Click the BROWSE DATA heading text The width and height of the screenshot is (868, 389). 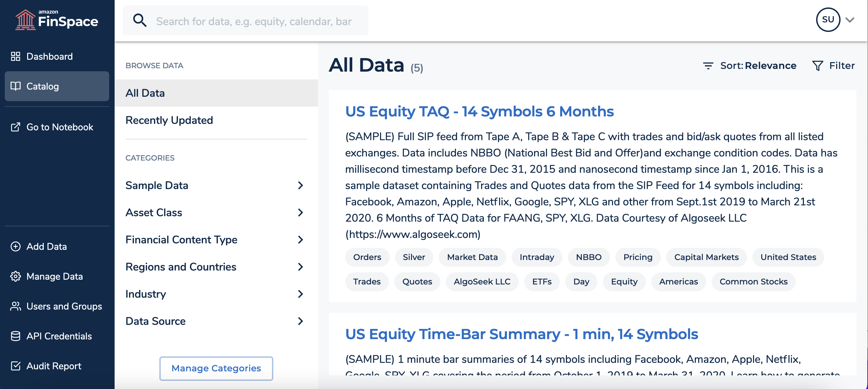[x=154, y=66]
